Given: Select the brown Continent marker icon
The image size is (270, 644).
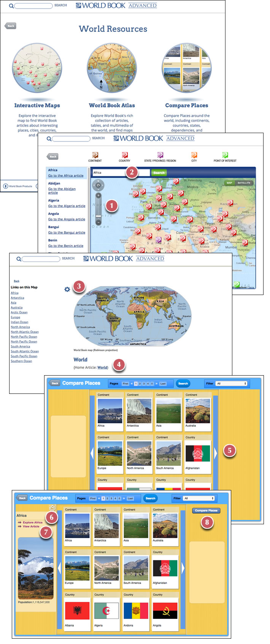Looking at the screenshot, I should tap(95, 155).
